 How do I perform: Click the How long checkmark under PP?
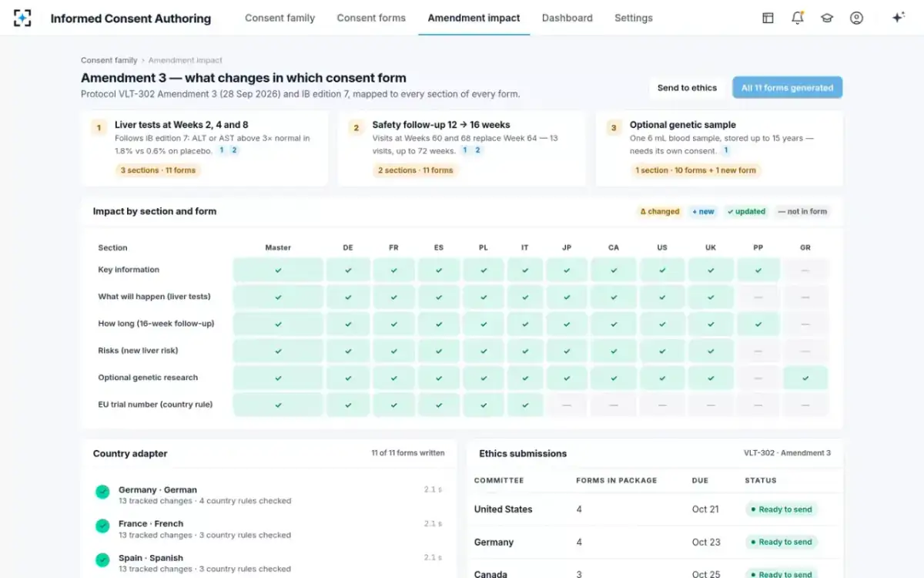point(758,324)
